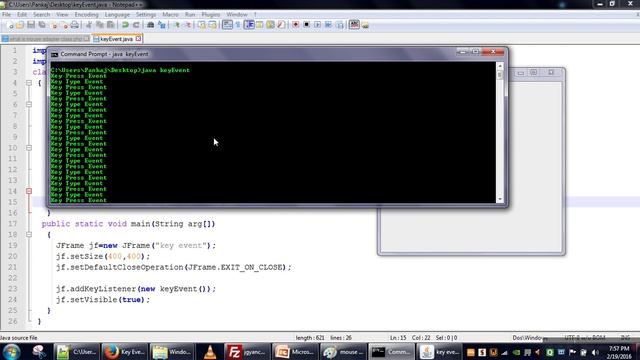Open the Encoding menu
640x360 pixels.
(86, 14)
